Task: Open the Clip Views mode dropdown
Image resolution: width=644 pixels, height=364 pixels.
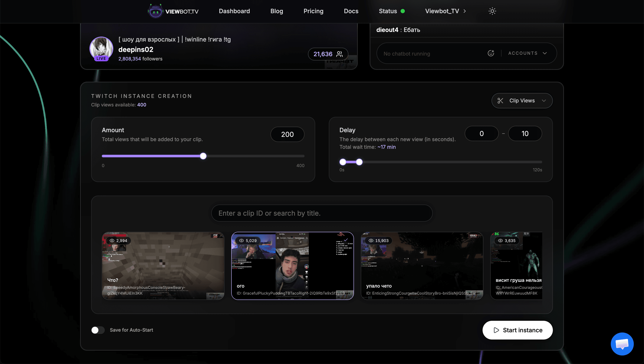Action: pos(522,100)
